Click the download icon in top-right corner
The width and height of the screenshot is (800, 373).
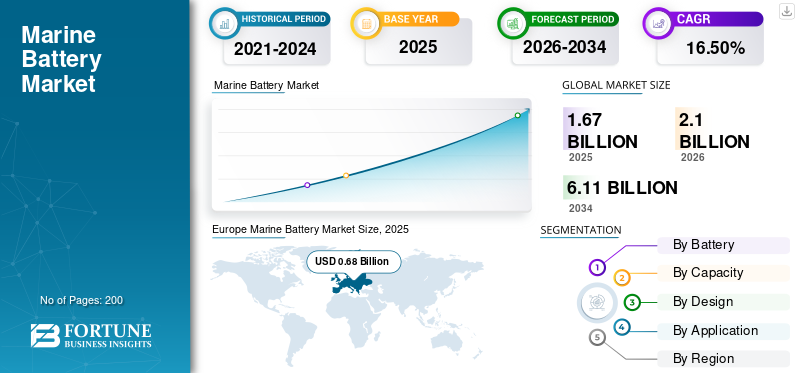tap(787, 11)
